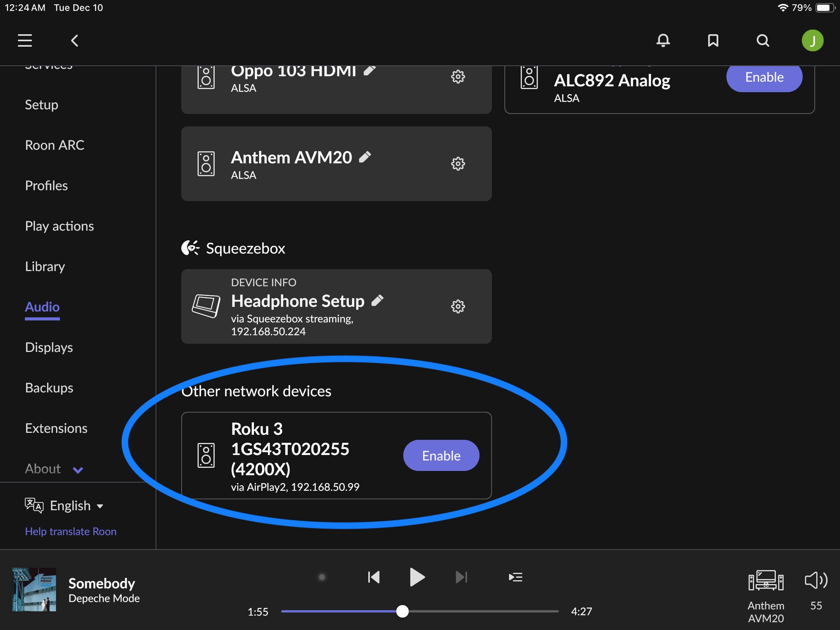Enable the ALC892 Analog device
This screenshot has width=840, height=630.
tap(764, 77)
